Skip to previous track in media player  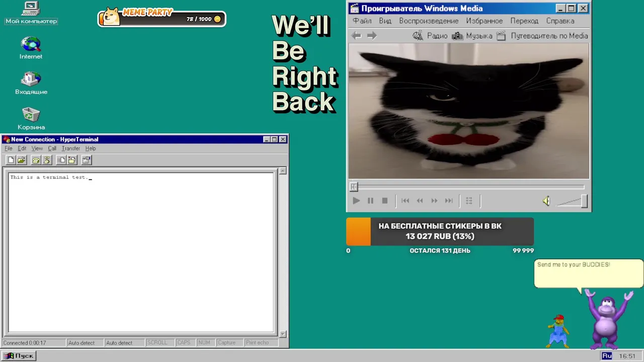tap(406, 201)
